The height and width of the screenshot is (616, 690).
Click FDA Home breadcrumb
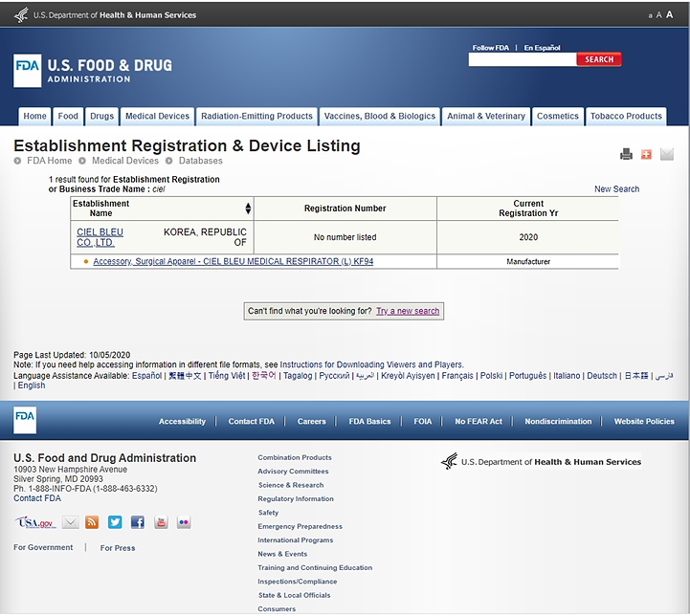coord(50,161)
